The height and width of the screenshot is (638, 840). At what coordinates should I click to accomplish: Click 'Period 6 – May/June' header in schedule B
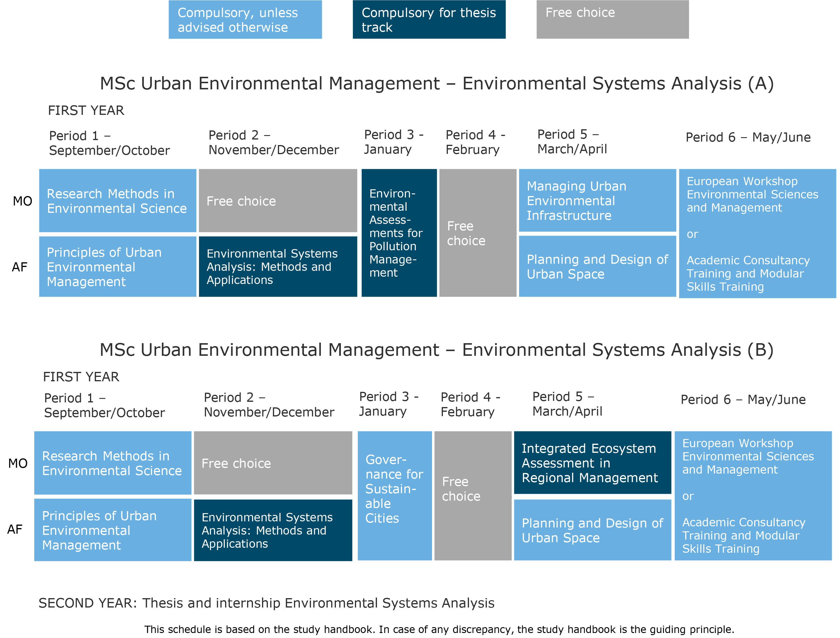pos(743,399)
